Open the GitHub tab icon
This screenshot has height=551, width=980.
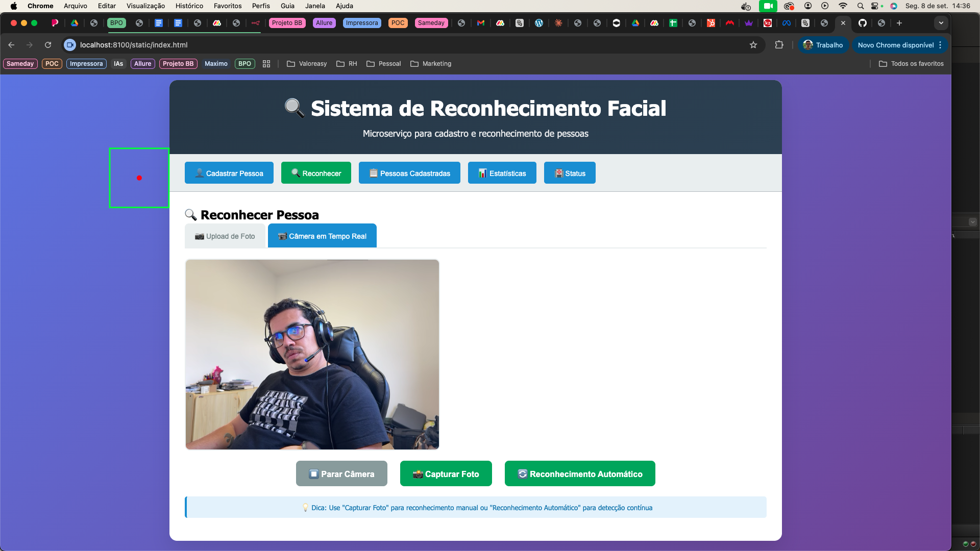(x=863, y=23)
